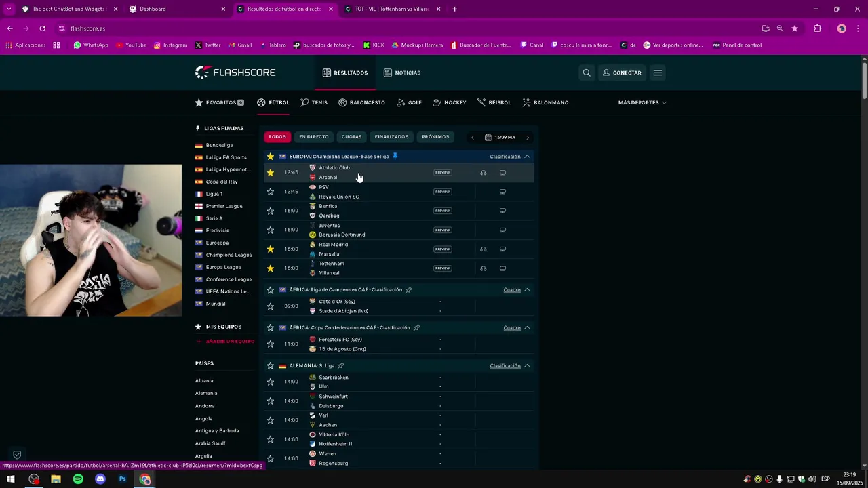The height and width of the screenshot is (488, 868).
Task: Click the Conectar login button
Action: (622, 73)
